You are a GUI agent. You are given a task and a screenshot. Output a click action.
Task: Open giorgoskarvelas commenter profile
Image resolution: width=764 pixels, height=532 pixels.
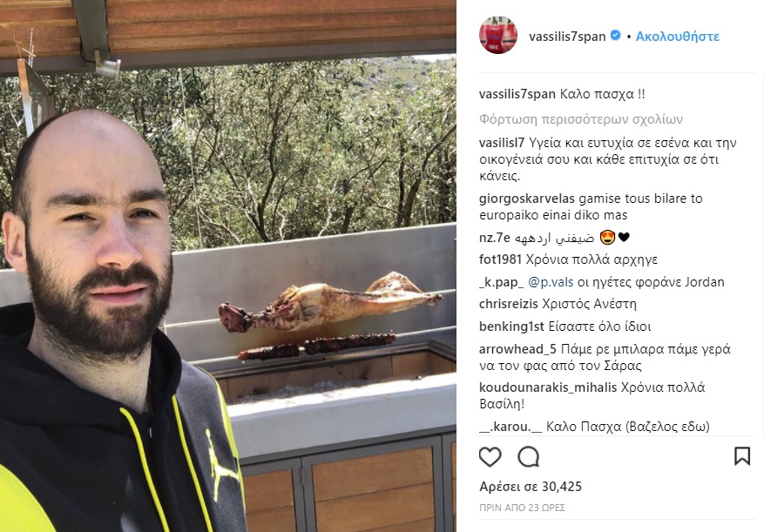click(527, 199)
